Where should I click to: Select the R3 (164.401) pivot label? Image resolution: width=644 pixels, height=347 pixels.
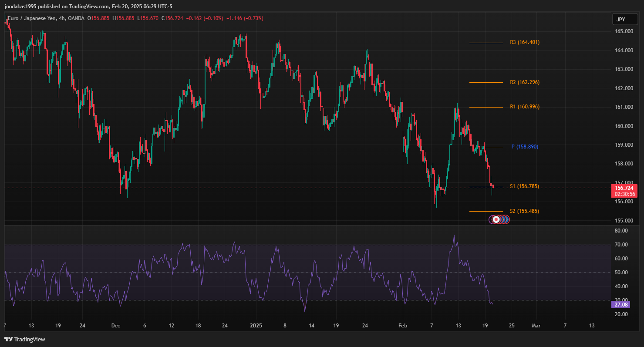pyautogui.click(x=524, y=43)
